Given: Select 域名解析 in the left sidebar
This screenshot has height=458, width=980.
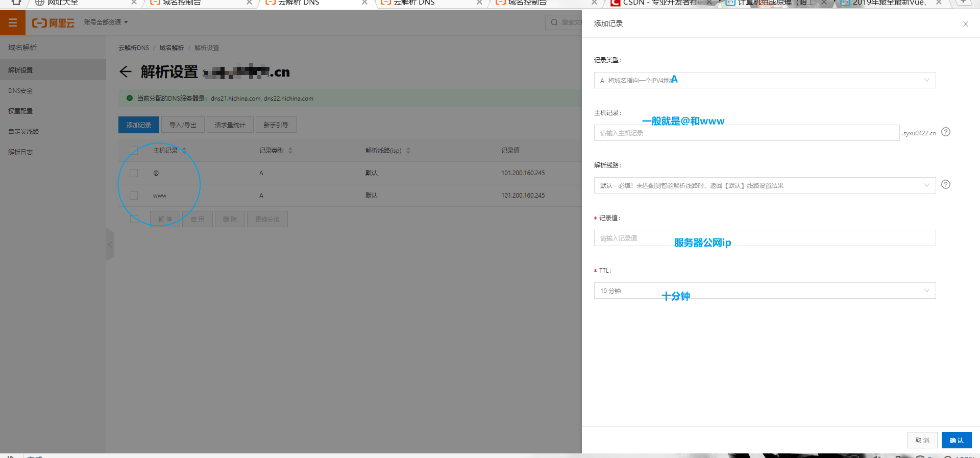Looking at the screenshot, I should point(22,47).
